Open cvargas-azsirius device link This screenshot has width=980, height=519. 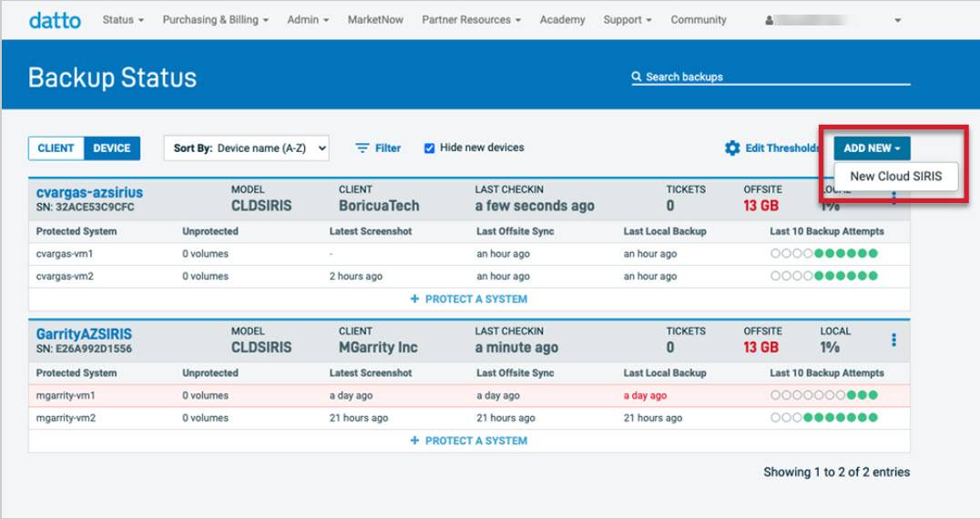coord(89,192)
